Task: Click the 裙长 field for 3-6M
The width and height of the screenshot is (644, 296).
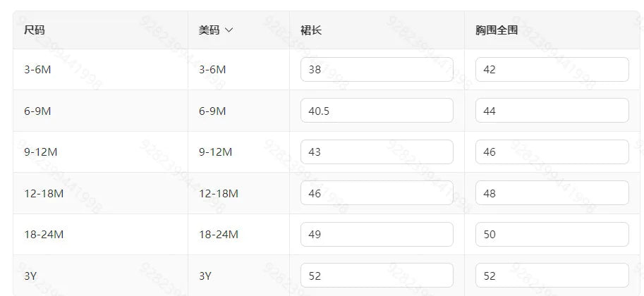Action: click(x=377, y=70)
